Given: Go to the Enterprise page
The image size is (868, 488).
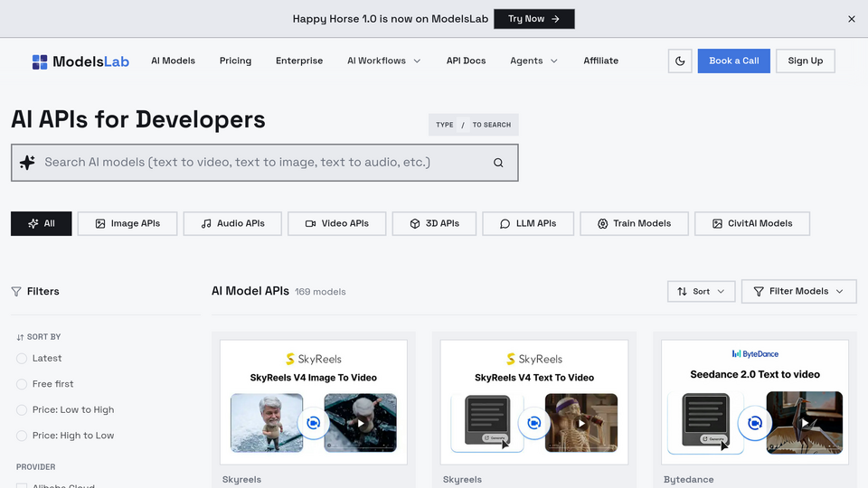Looking at the screenshot, I should 299,61.
